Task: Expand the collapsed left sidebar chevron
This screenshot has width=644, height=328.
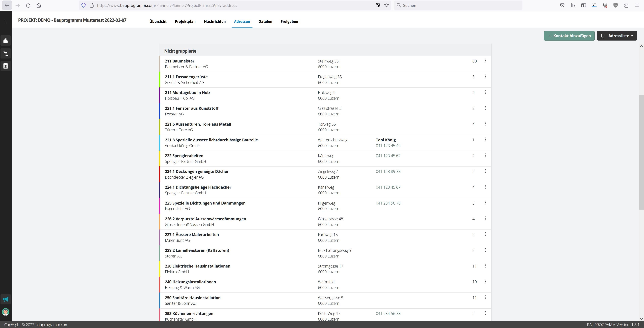Action: (6, 22)
